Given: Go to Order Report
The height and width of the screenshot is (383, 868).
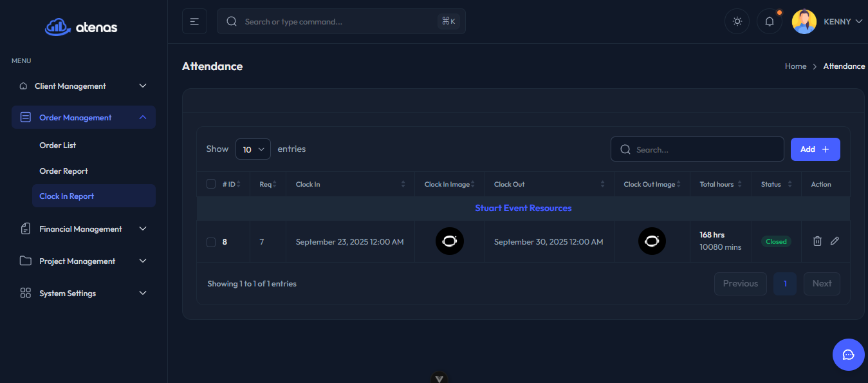Looking at the screenshot, I should coord(64,171).
